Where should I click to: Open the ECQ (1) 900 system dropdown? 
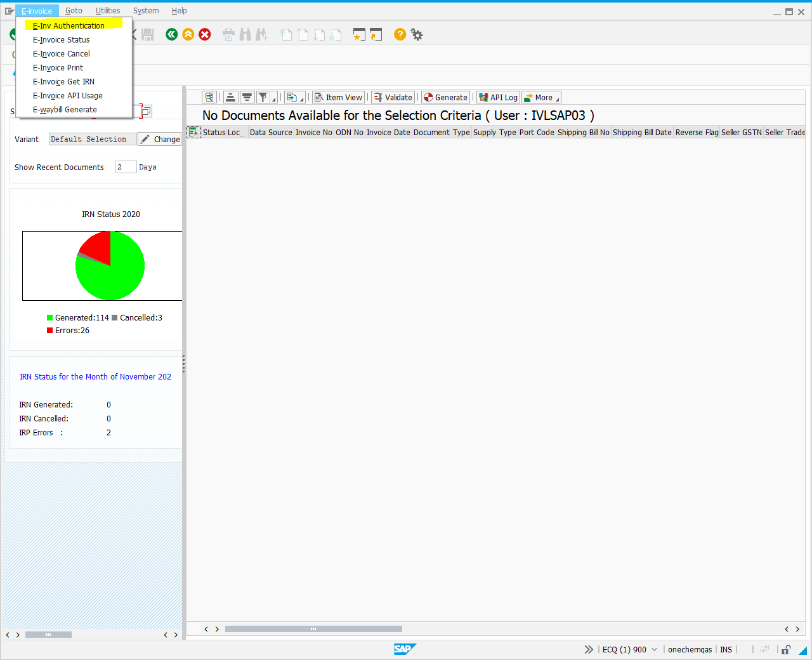point(630,649)
